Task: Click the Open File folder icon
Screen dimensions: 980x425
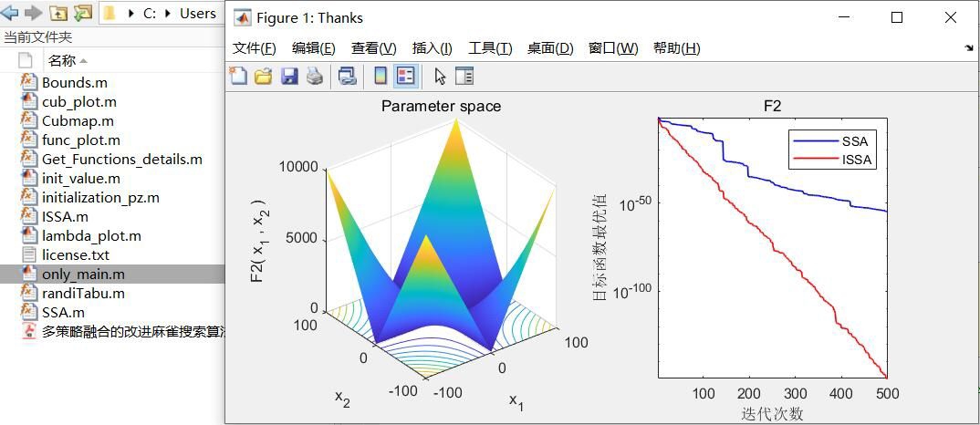Action: [x=264, y=77]
